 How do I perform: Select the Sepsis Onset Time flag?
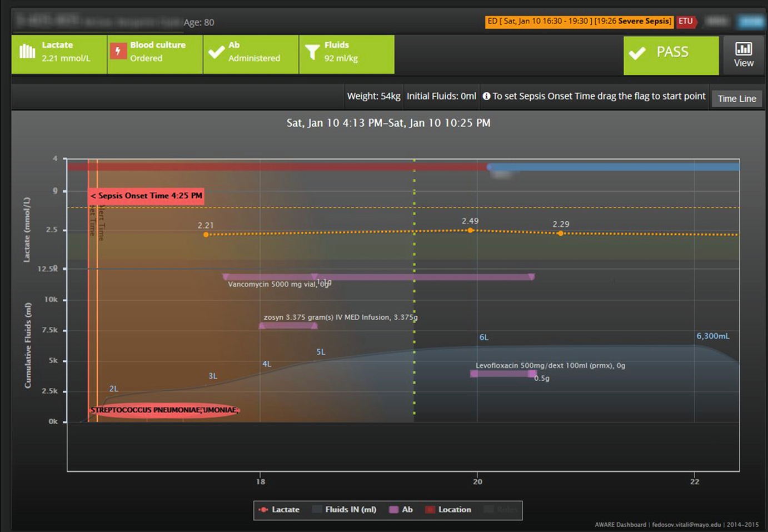pos(146,196)
